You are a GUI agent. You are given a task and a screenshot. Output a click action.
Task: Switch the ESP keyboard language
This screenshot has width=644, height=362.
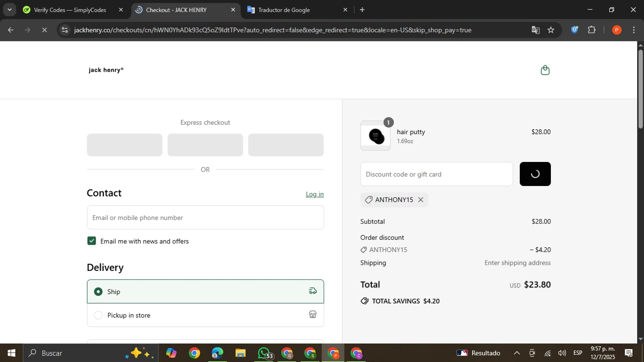(x=578, y=353)
